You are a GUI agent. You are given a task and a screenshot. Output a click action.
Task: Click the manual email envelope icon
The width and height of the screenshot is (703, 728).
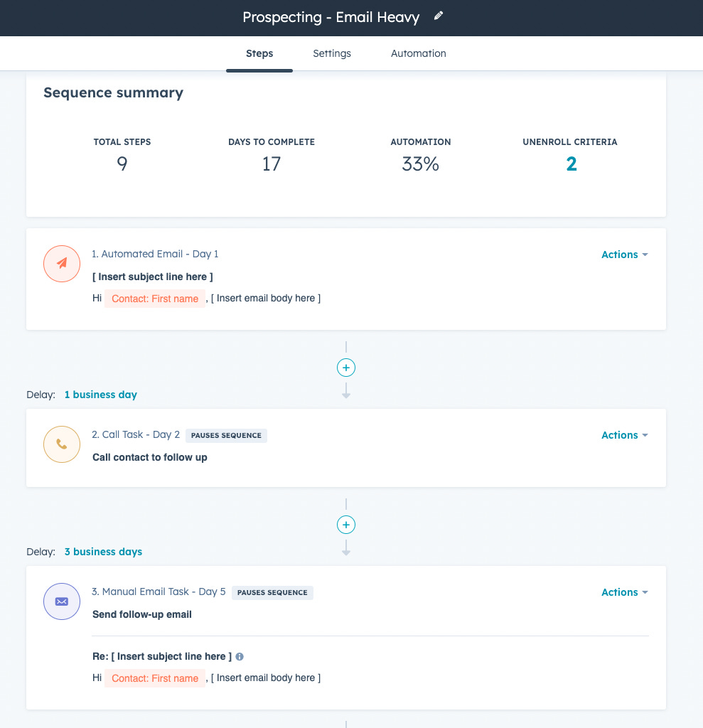click(62, 601)
